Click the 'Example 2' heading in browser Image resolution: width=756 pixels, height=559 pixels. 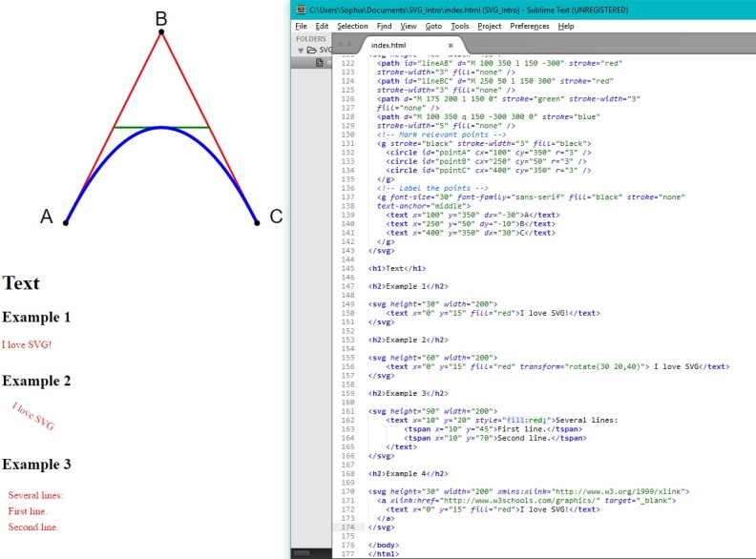[x=36, y=381]
